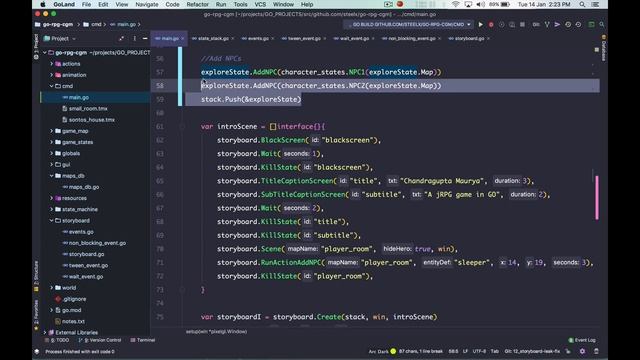Image resolution: width=640 pixels, height=360 pixels.
Task: Click the red Debug icon
Action: click(x=491, y=24)
